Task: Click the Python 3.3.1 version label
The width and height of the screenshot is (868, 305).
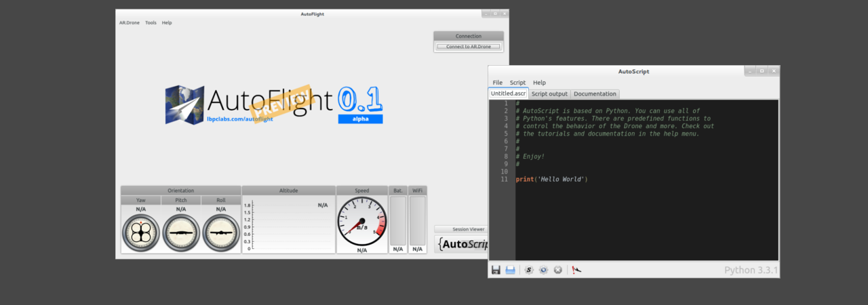Action: click(x=751, y=270)
